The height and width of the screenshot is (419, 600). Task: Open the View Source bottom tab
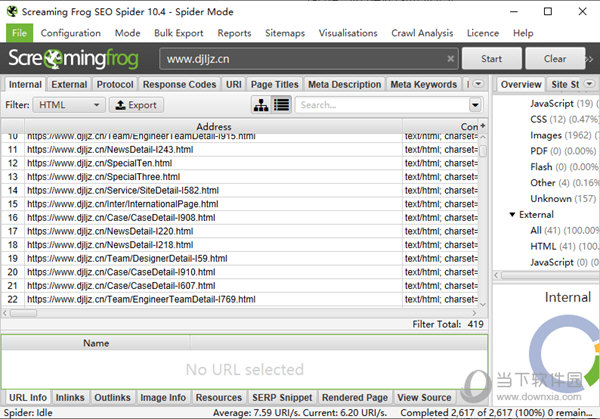pos(424,398)
